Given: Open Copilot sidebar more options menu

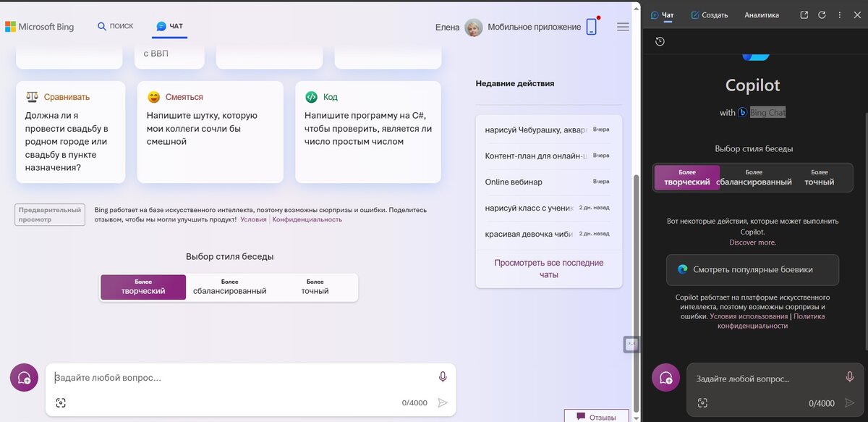Looking at the screenshot, I should pos(839,14).
